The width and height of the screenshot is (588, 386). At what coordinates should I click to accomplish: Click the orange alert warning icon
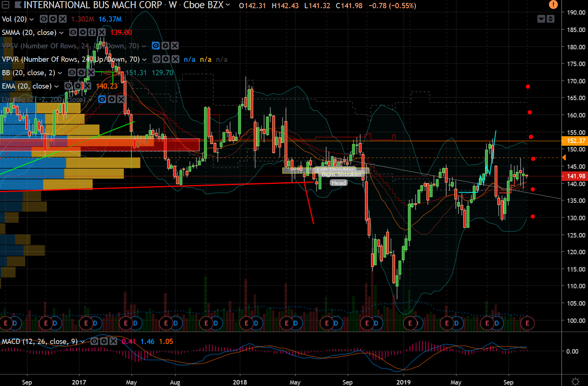click(553, 5)
